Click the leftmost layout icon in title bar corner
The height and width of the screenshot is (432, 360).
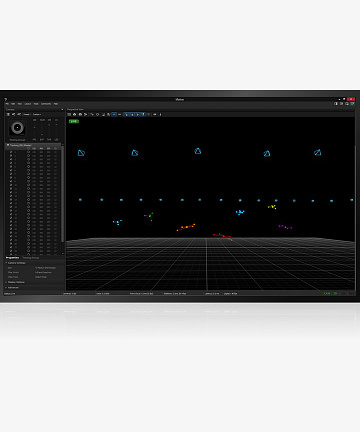[336, 104]
